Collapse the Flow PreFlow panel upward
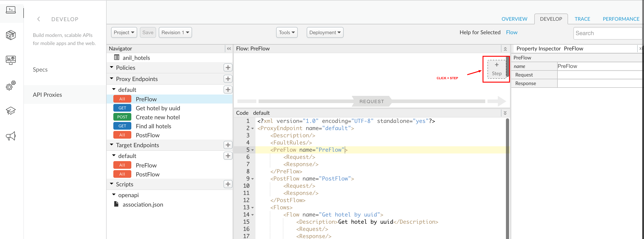This screenshot has width=644, height=239. tap(505, 49)
